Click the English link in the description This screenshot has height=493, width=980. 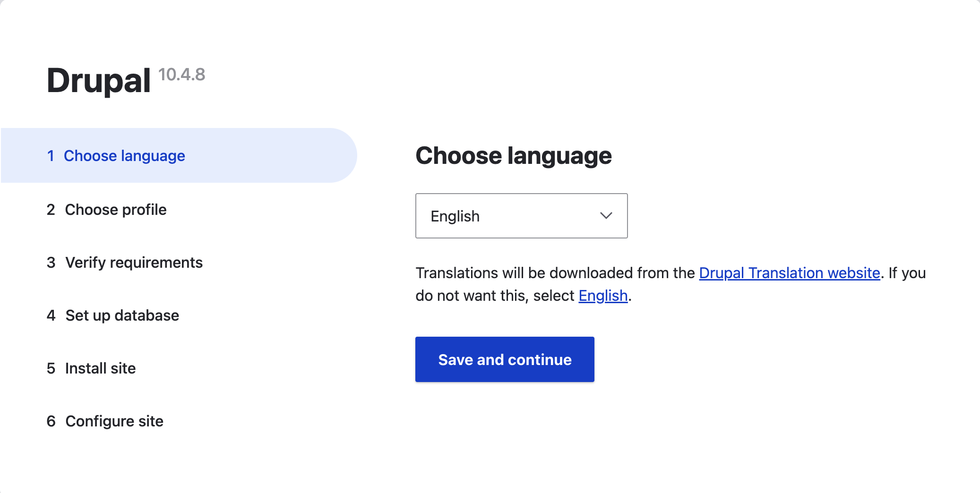click(x=603, y=296)
